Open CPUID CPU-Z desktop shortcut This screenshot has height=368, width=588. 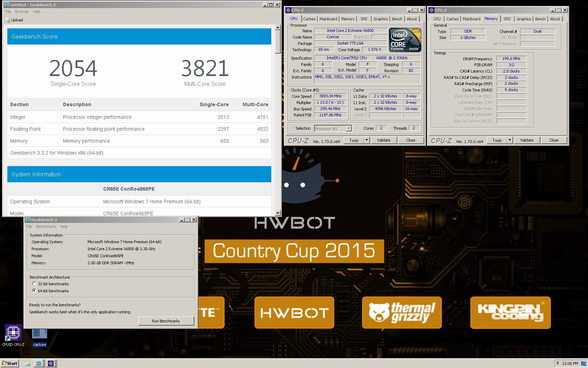point(13,335)
